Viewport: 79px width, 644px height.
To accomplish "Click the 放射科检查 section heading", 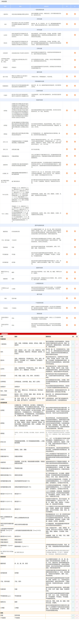I will [39, 267].
